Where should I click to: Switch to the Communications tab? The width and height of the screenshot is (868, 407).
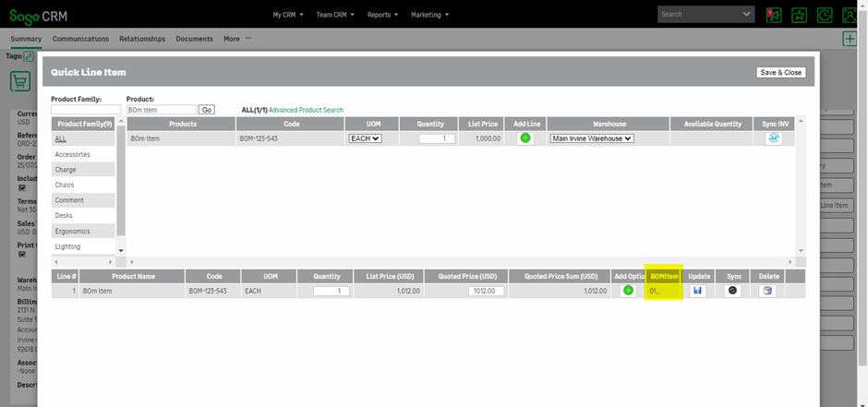[x=80, y=39]
